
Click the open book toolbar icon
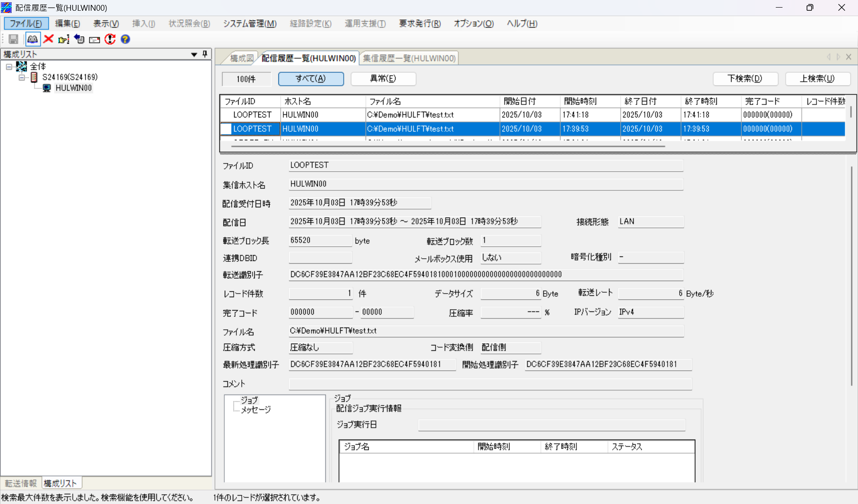click(33, 39)
